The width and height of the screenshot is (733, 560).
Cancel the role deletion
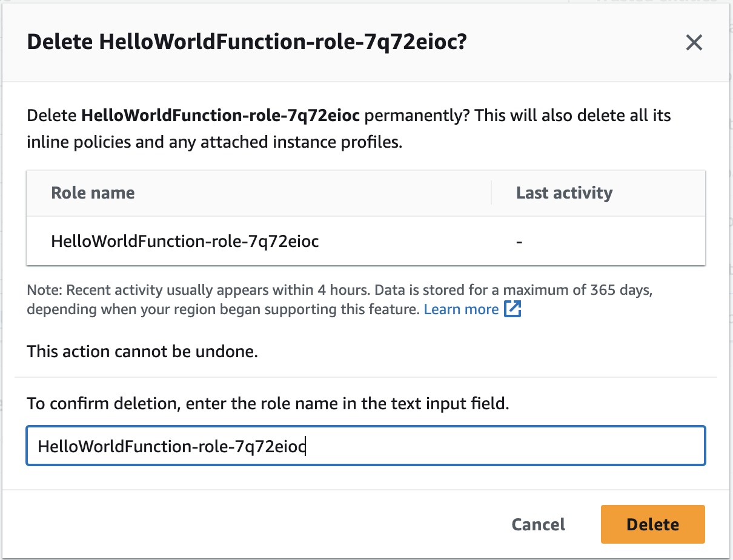click(538, 524)
